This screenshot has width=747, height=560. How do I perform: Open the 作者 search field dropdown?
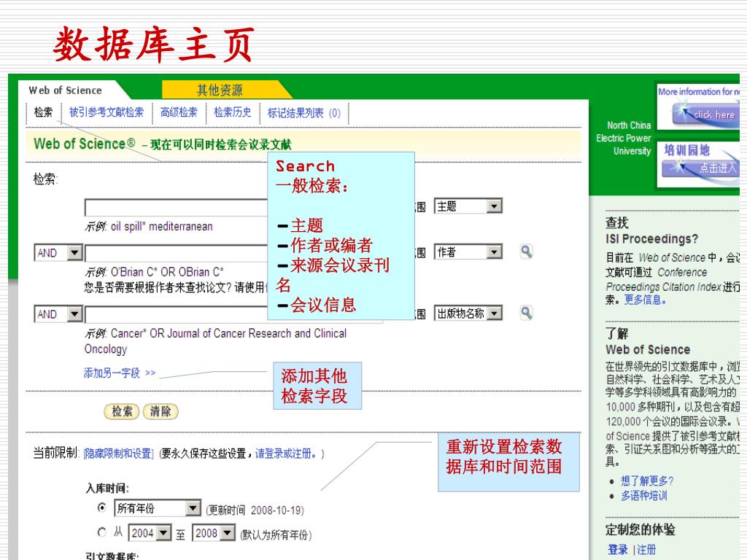click(468, 252)
